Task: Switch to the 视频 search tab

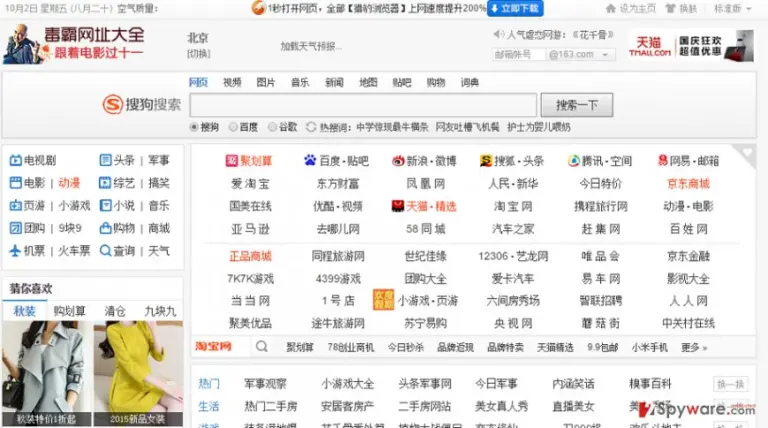Action: [x=232, y=82]
